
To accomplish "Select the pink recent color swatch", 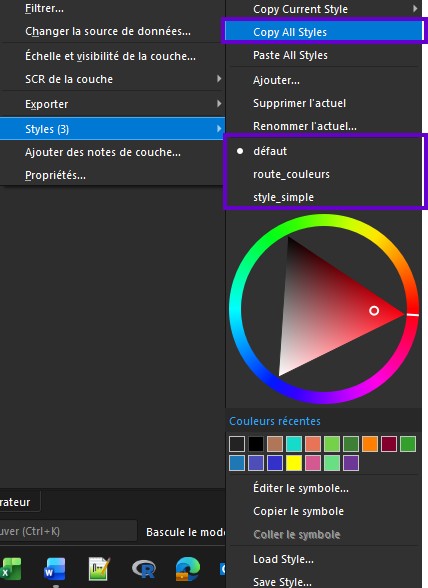I will (x=313, y=463).
